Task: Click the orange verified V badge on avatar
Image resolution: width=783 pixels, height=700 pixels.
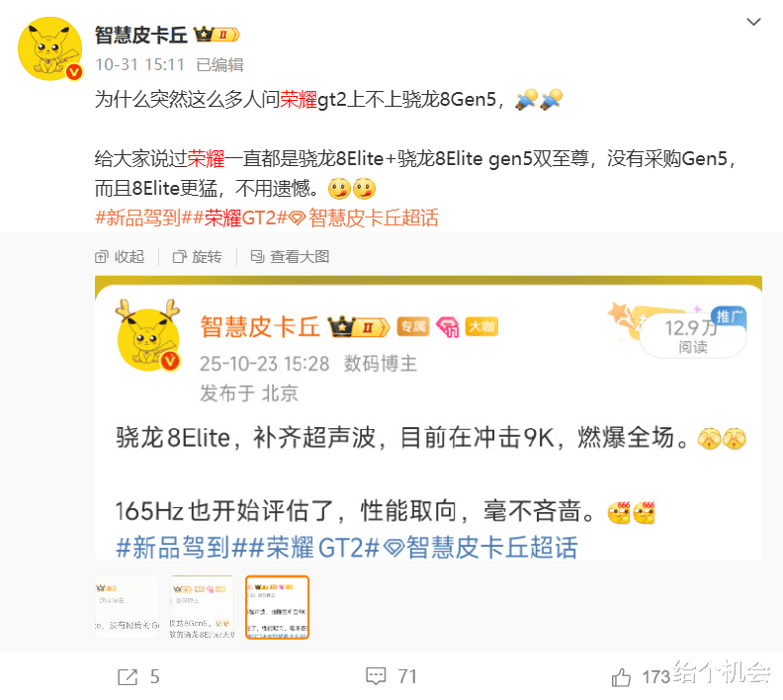Action: (74, 72)
